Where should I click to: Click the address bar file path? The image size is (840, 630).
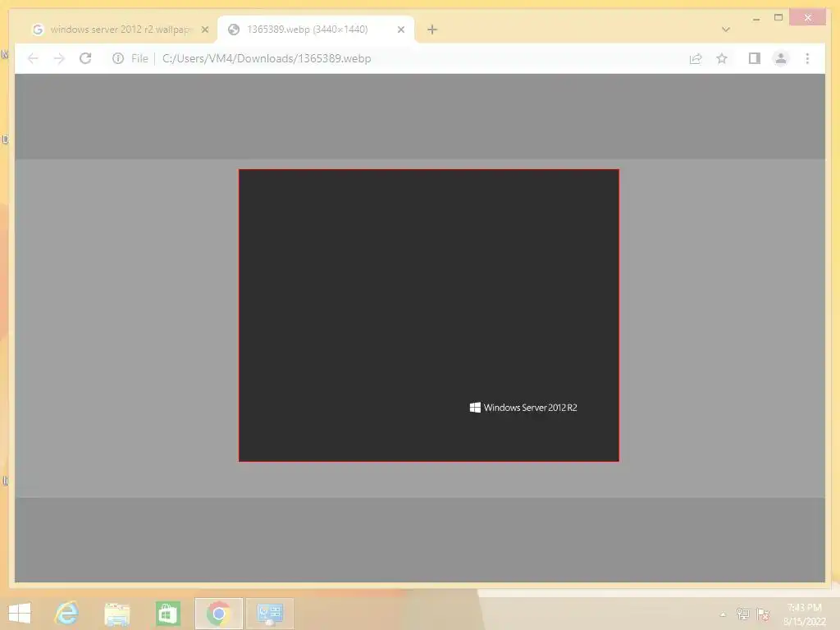click(267, 58)
